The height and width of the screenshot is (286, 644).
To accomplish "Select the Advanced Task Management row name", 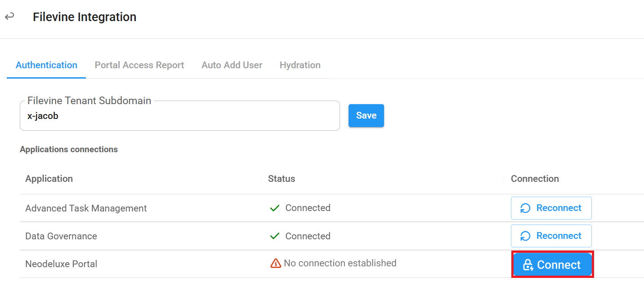I will click(x=86, y=208).
